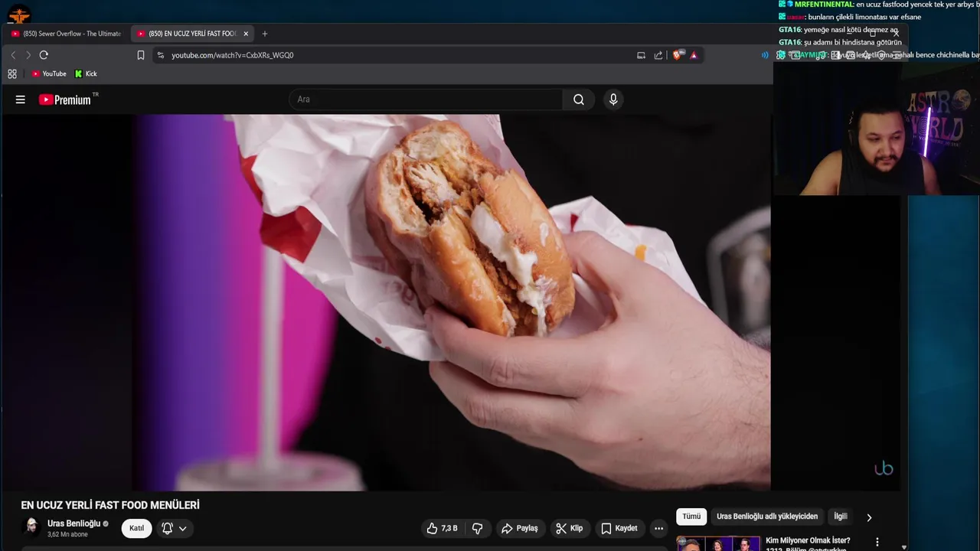This screenshot has height=551, width=980.
Task: Focus the Ara search field
Action: point(426,99)
